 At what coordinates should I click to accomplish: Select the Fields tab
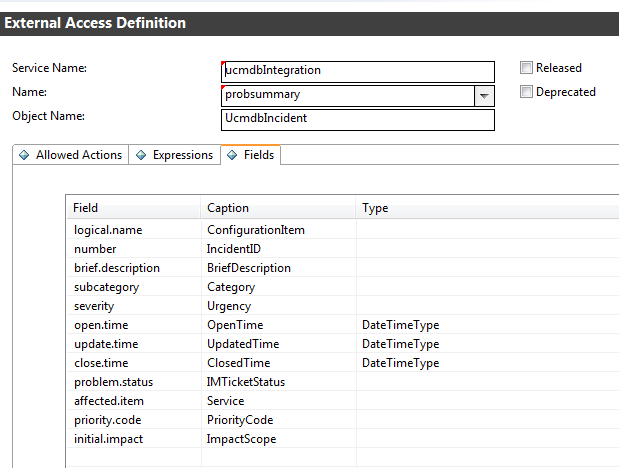[259, 155]
